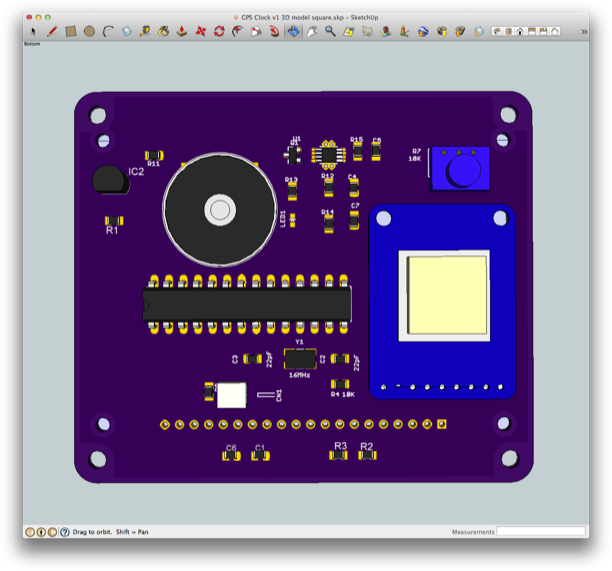Choose the Line pencil tool
Image resolution: width=612 pixels, height=571 pixels.
tap(52, 31)
